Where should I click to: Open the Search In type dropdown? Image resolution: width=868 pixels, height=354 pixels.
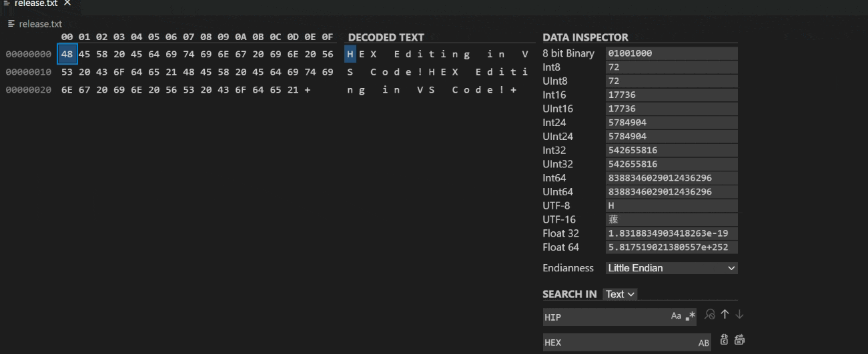(620, 294)
